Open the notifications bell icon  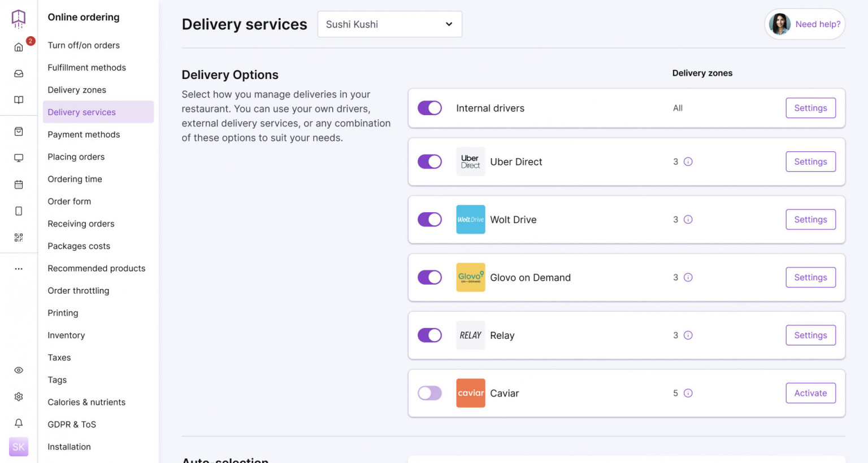19,422
